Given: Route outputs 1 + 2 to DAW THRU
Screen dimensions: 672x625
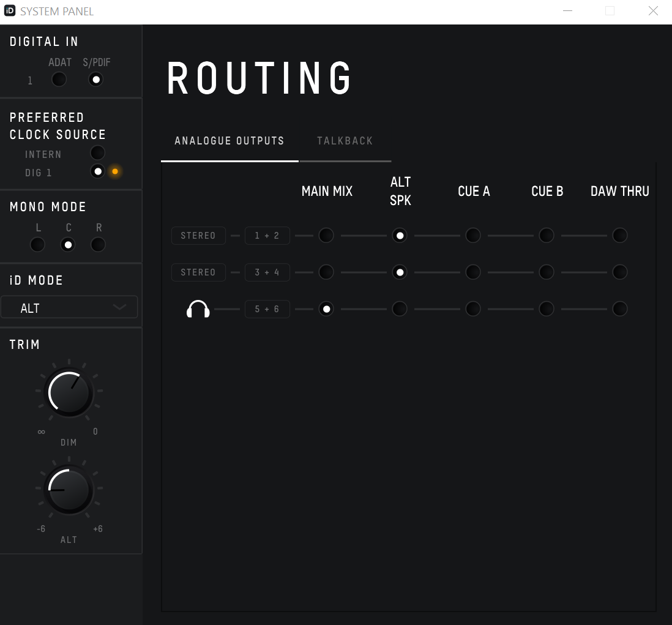Looking at the screenshot, I should 620,235.
